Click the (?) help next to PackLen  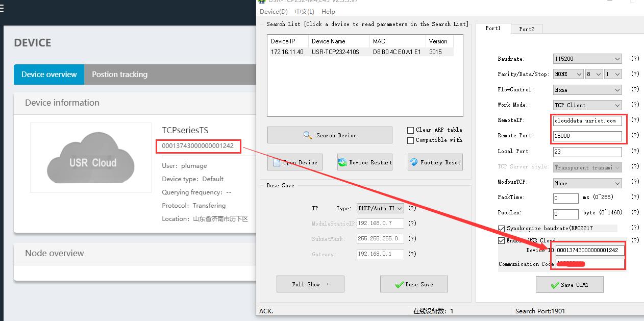click(635, 212)
